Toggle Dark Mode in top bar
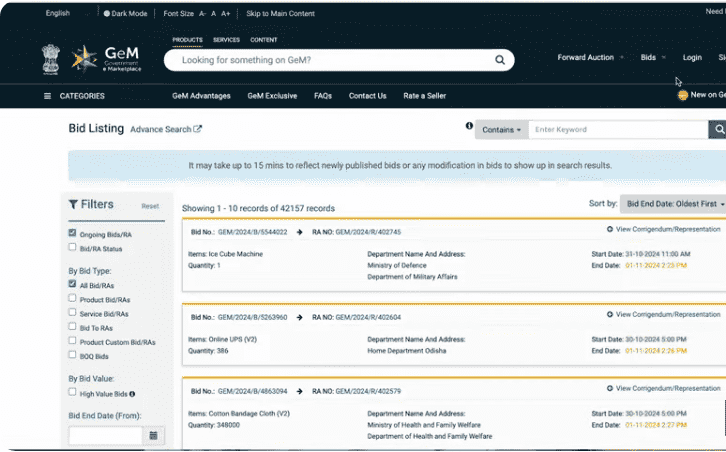Screen dimensions: 726x452 125,14
